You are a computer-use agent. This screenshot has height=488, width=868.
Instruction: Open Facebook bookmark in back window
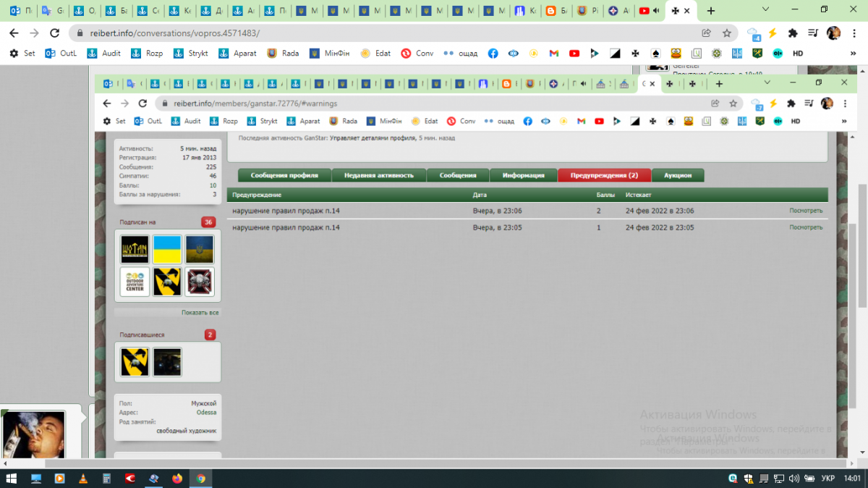pyautogui.click(x=493, y=53)
